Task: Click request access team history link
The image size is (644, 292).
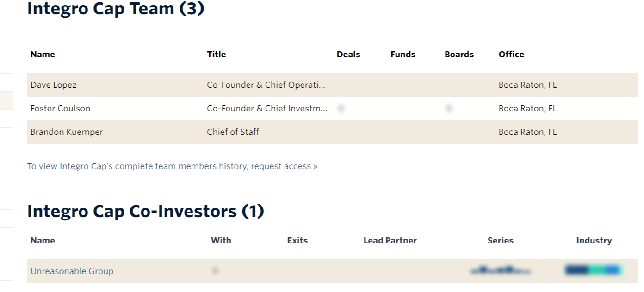Action: (172, 166)
